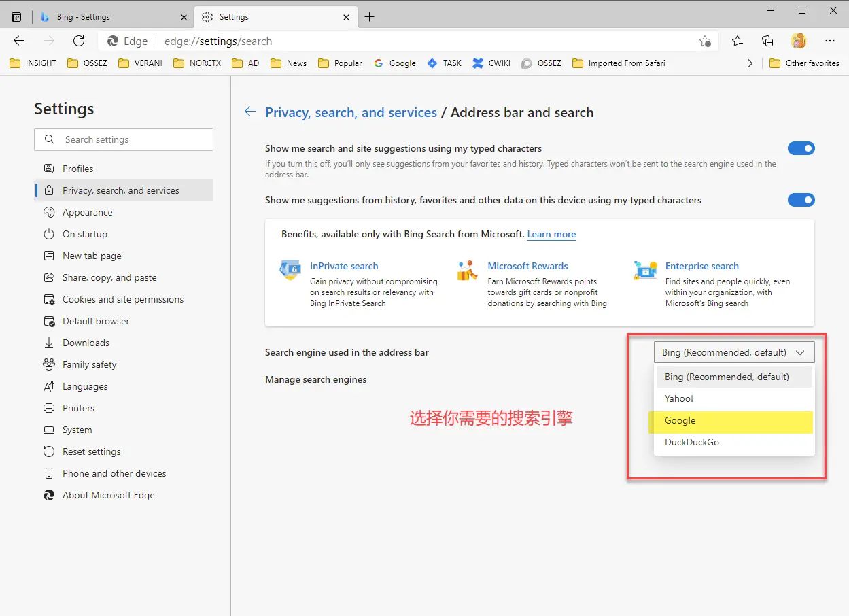Open the tab actions menu icon
The height and width of the screenshot is (616, 849).
coord(16,17)
